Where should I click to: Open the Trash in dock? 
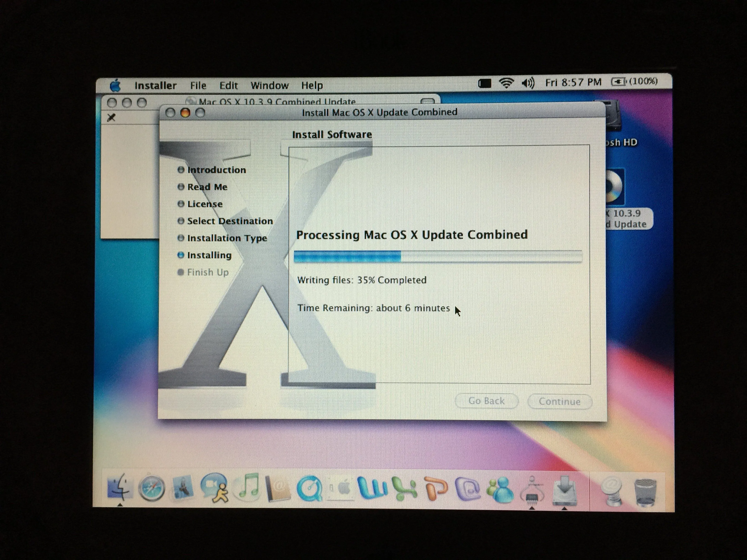[x=645, y=491]
